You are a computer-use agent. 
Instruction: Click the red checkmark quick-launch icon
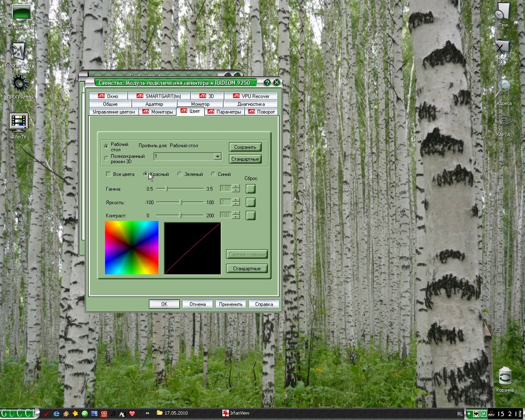47,414
